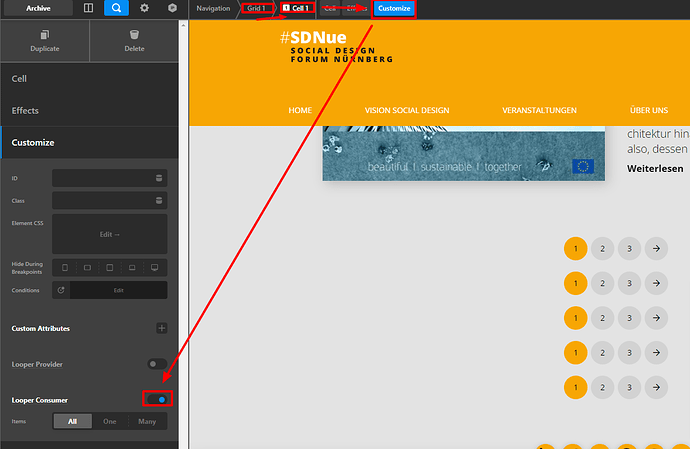Select the One items option
Screen dimensions: 690x449
click(x=110, y=421)
